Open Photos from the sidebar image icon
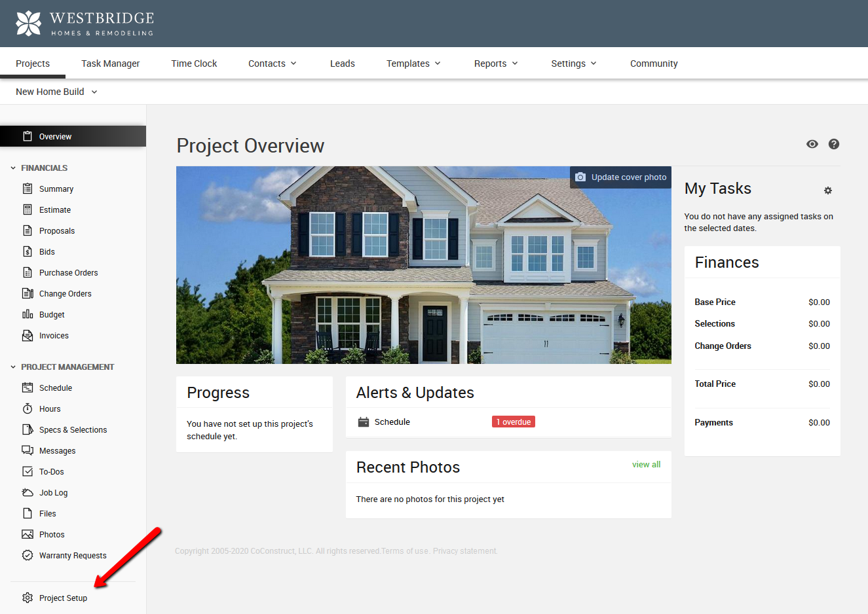 click(26, 534)
